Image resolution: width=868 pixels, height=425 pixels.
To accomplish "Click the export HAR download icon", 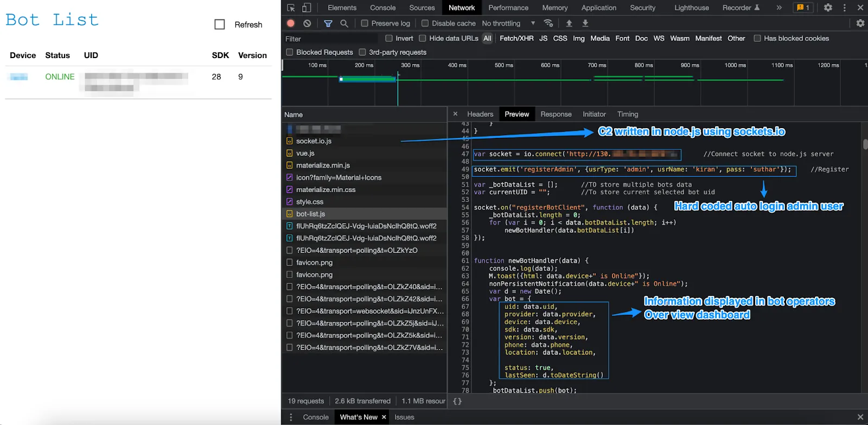I will (x=585, y=23).
